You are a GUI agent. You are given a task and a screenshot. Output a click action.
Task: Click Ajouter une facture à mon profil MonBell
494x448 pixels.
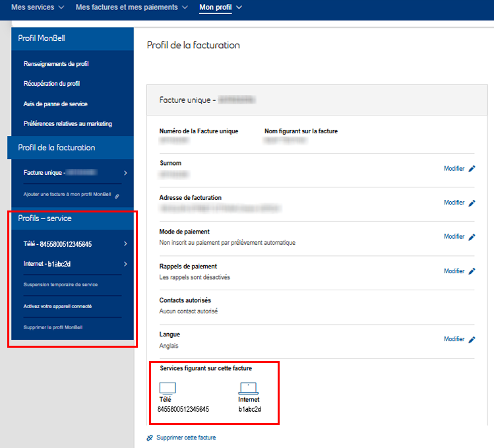(67, 194)
